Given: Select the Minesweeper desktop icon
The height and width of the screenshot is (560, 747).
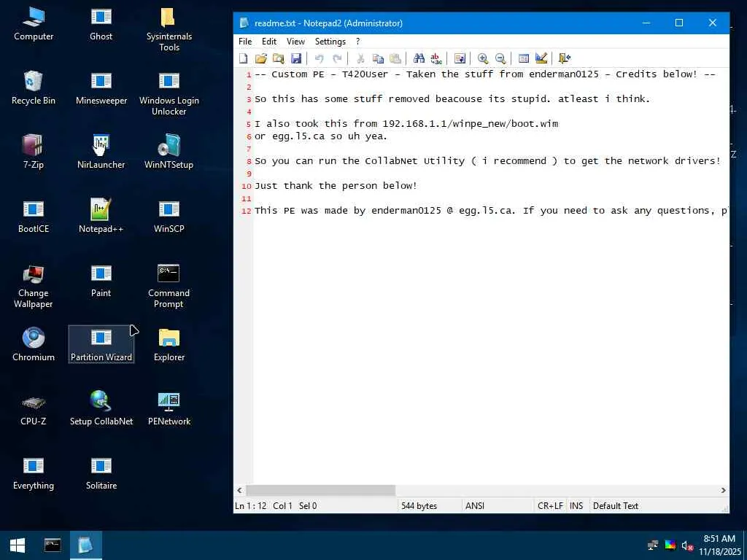Looking at the screenshot, I should click(101, 88).
